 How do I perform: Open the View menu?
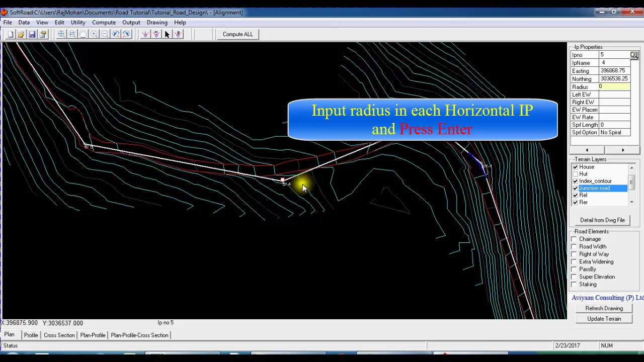(x=42, y=22)
